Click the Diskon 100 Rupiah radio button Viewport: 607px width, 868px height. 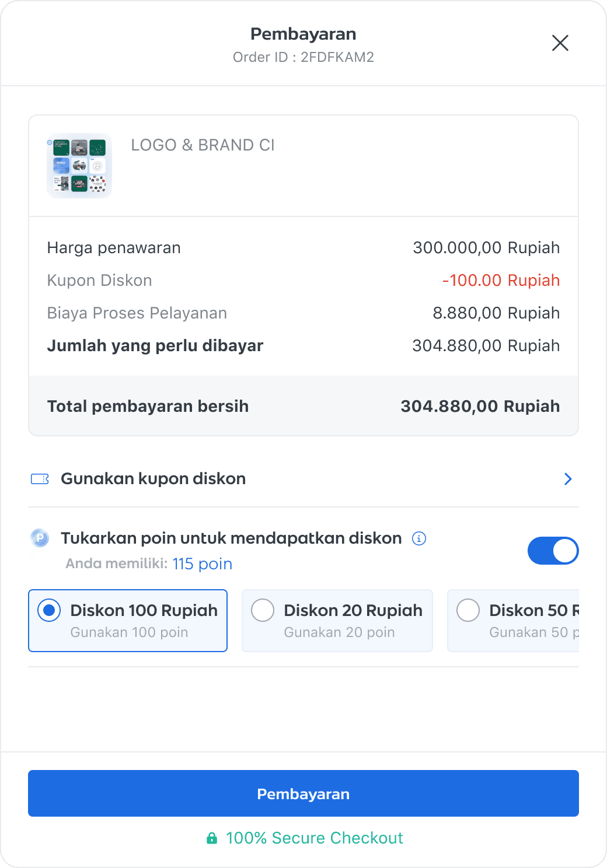coord(49,610)
